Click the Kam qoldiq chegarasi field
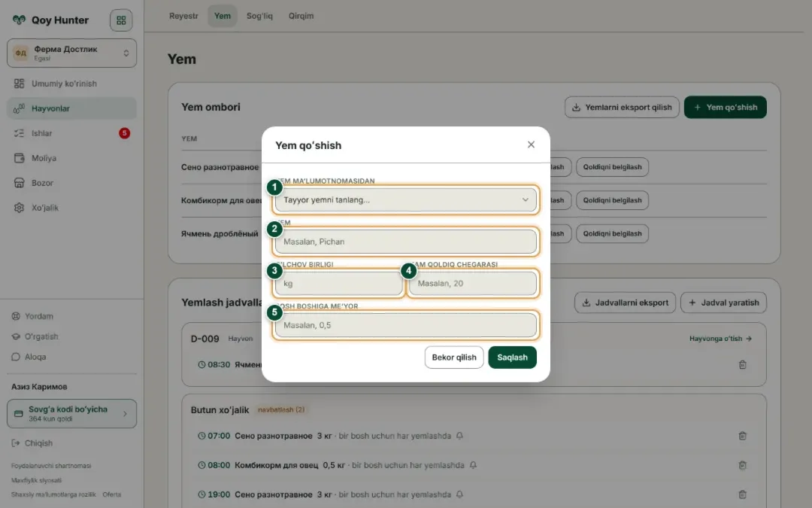Image resolution: width=812 pixels, height=508 pixels. (473, 284)
